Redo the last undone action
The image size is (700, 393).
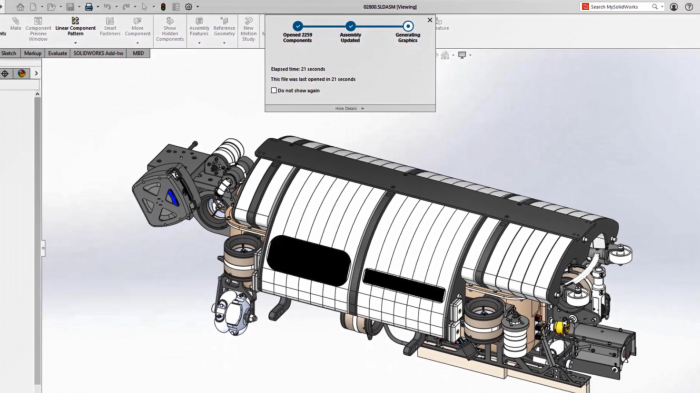tap(126, 7)
